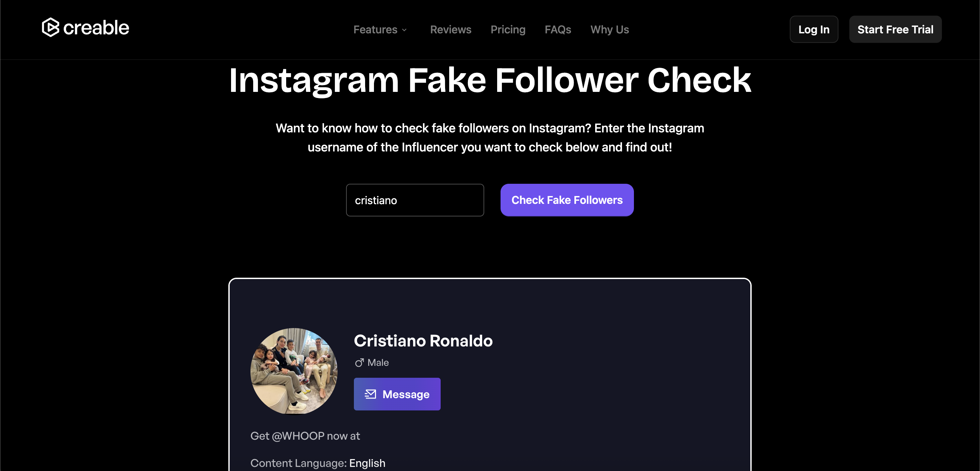
Task: Click the Content Language English value
Action: click(x=367, y=463)
